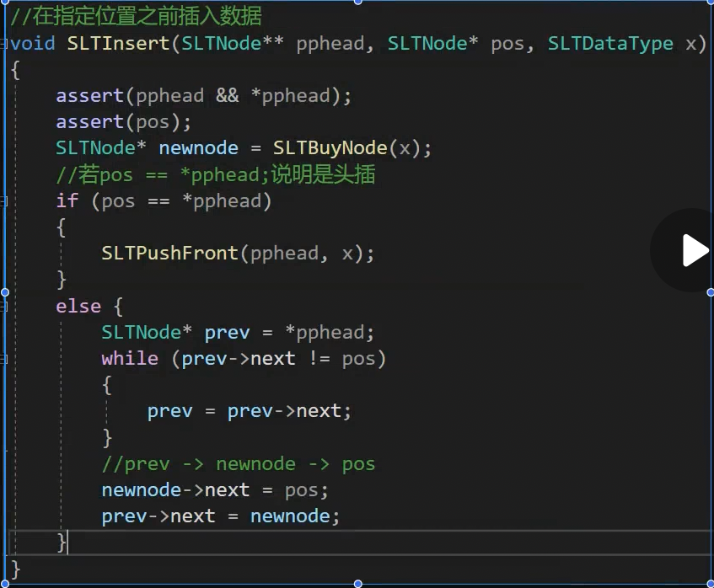
Task: Click the line 'assert(pos);'
Action: (123, 122)
